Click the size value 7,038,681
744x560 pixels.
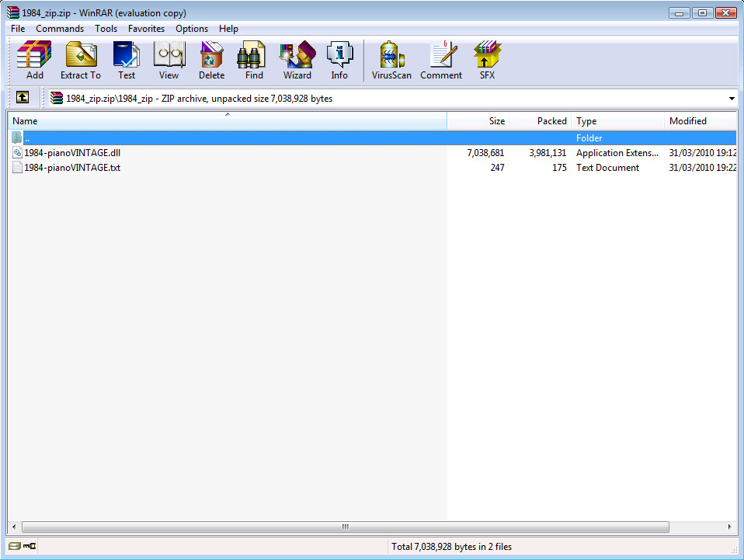[x=485, y=153]
